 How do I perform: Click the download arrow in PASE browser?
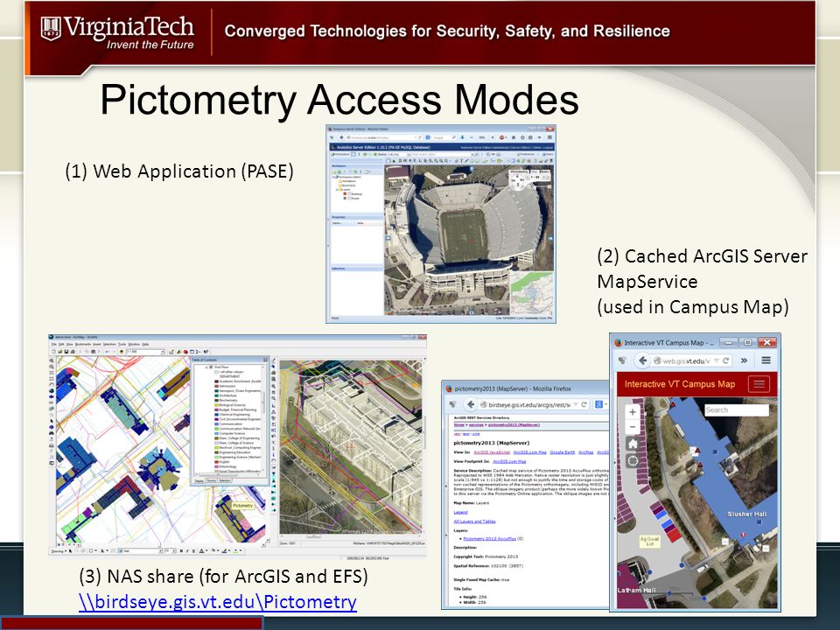coord(462,137)
